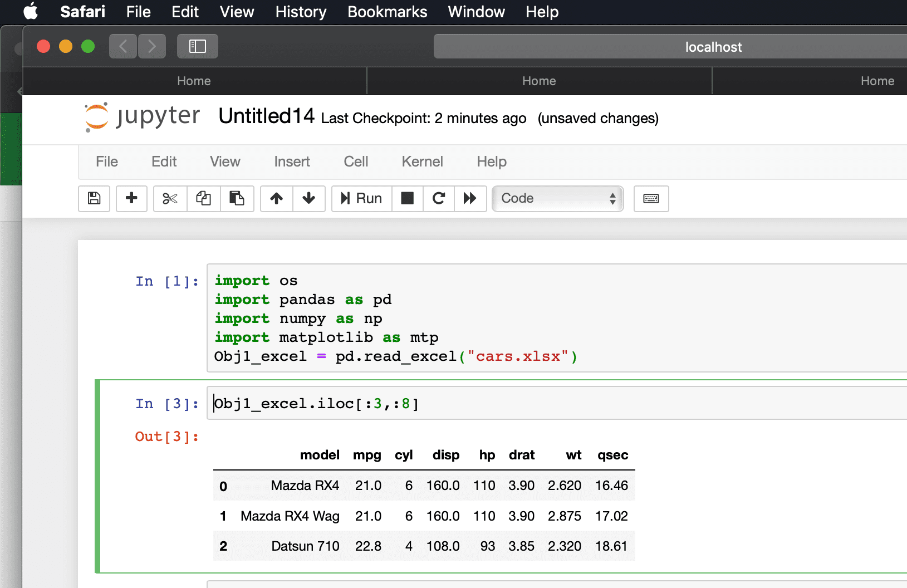Click the qsec column header
Viewport: 907px width, 588px height.
tap(612, 455)
